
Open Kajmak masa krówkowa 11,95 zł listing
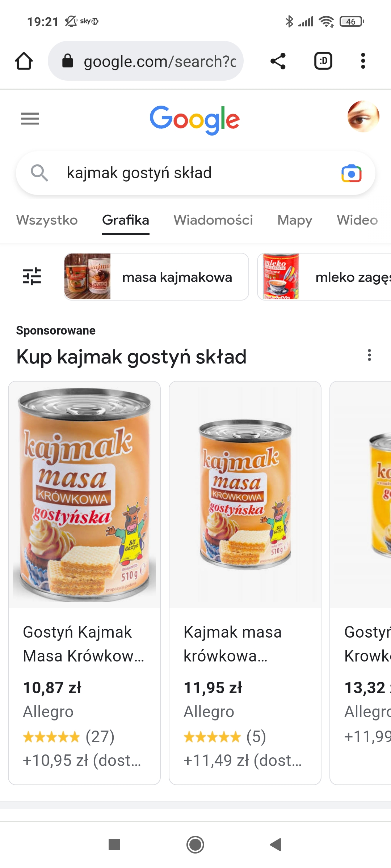coord(245,583)
